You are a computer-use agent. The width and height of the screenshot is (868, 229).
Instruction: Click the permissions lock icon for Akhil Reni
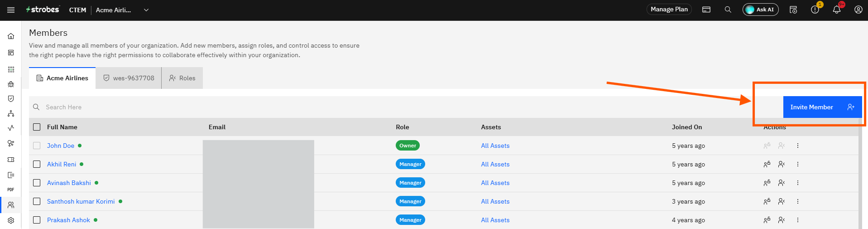click(x=767, y=164)
